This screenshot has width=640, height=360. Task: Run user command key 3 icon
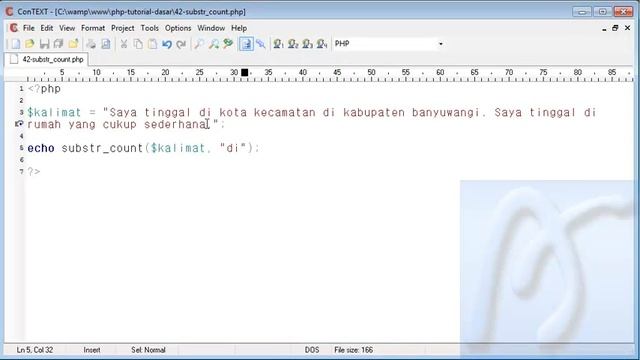coord(308,44)
